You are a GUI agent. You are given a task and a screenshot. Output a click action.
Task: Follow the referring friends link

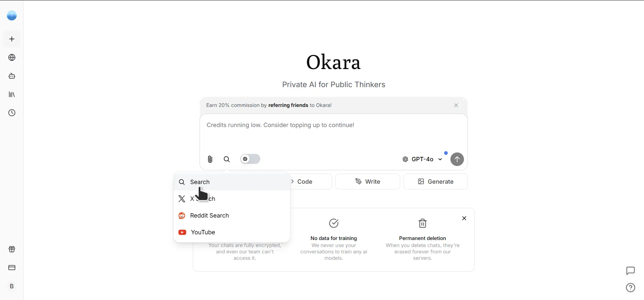[288, 105]
